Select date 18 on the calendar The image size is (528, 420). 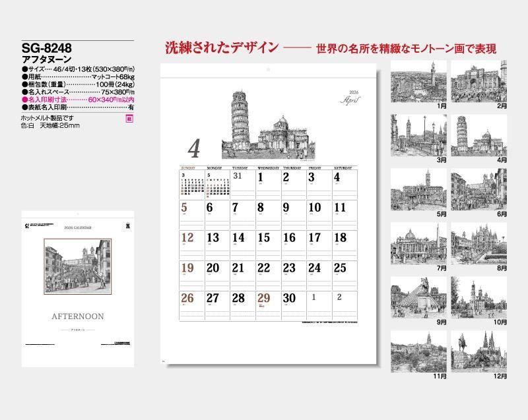(345, 245)
